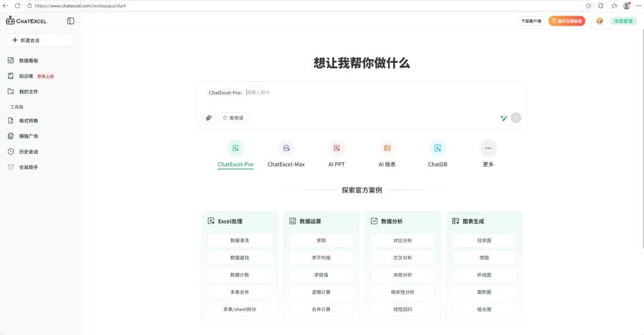Viewport: 644px width, 335px height.
Task: Choose the 合并计算 example
Action: [321, 309]
